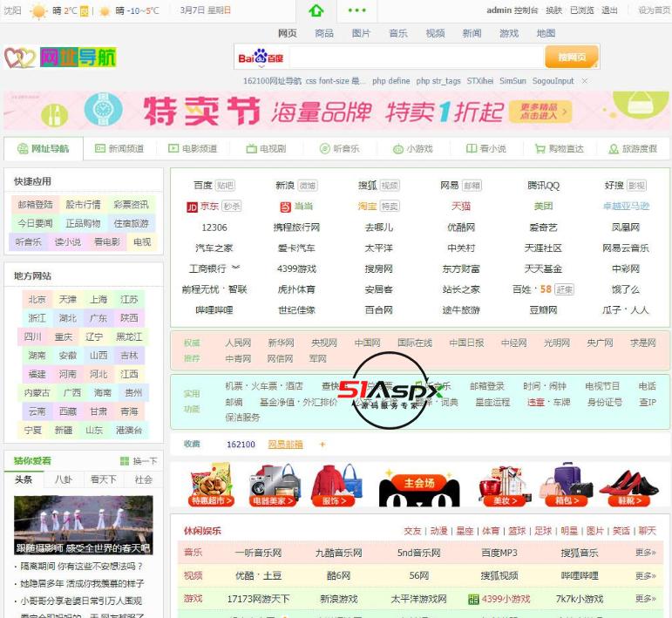Image resolution: width=672 pixels, height=618 pixels.
Task: Switch to the 八卦 news tab
Action: tap(64, 479)
